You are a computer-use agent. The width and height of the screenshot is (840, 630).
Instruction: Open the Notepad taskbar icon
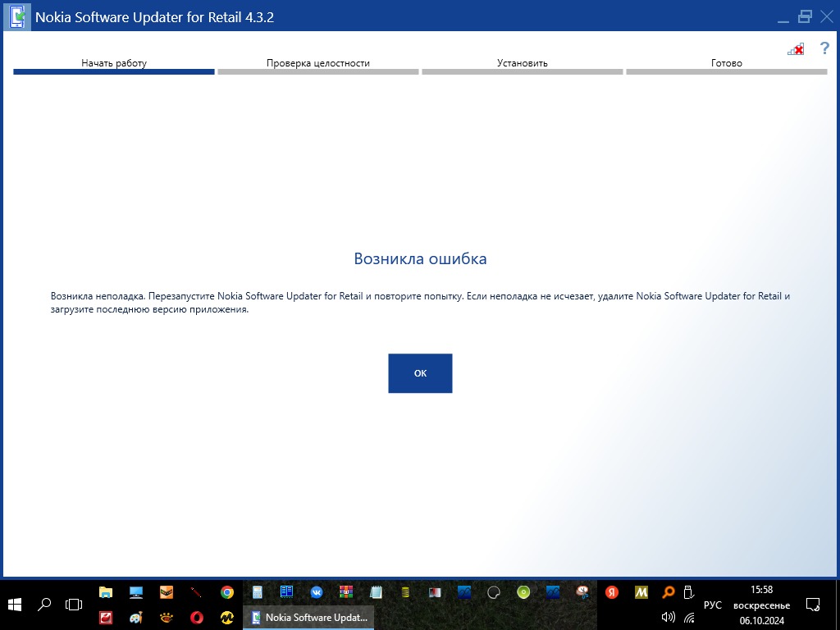376,592
